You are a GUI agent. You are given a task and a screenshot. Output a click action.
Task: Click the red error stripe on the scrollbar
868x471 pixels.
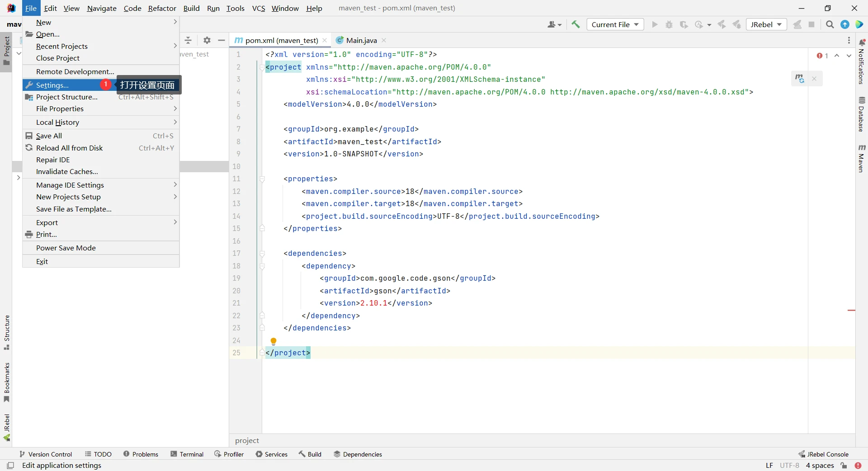coord(852,311)
